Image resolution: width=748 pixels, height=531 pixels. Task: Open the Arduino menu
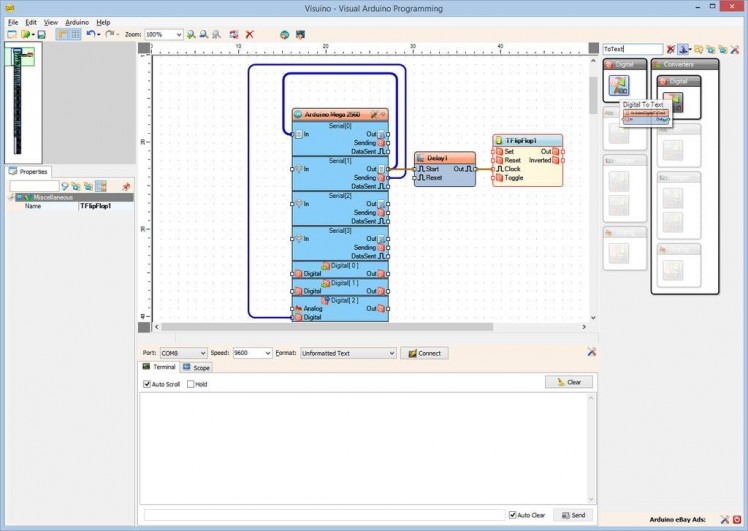click(x=77, y=21)
